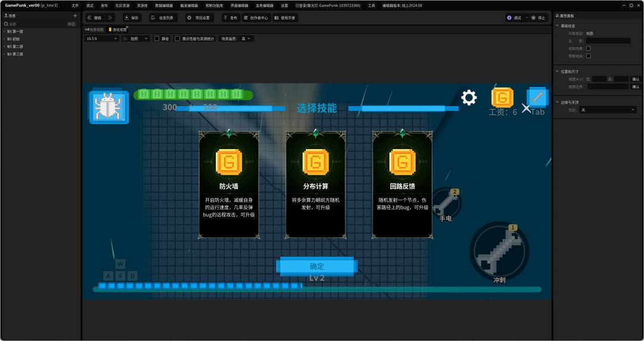Image resolution: width=644 pixels, height=341 pixels.
Task: Open the 信息列表 info list
Action: point(163,18)
